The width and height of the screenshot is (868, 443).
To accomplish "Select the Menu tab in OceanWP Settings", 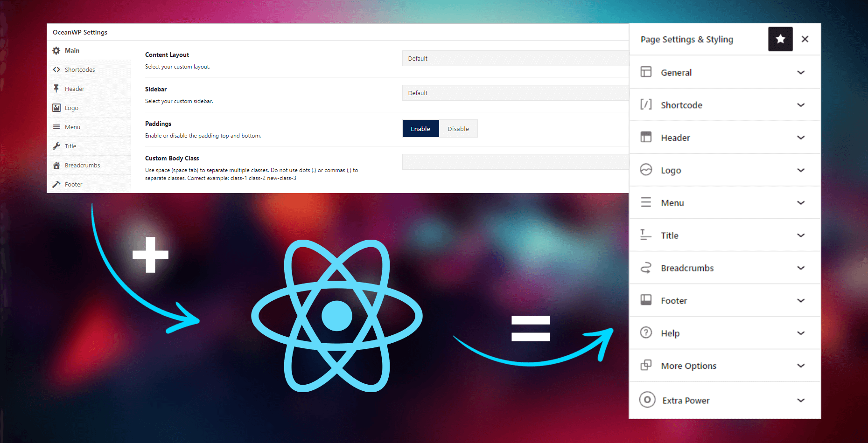I will pyautogui.click(x=89, y=127).
